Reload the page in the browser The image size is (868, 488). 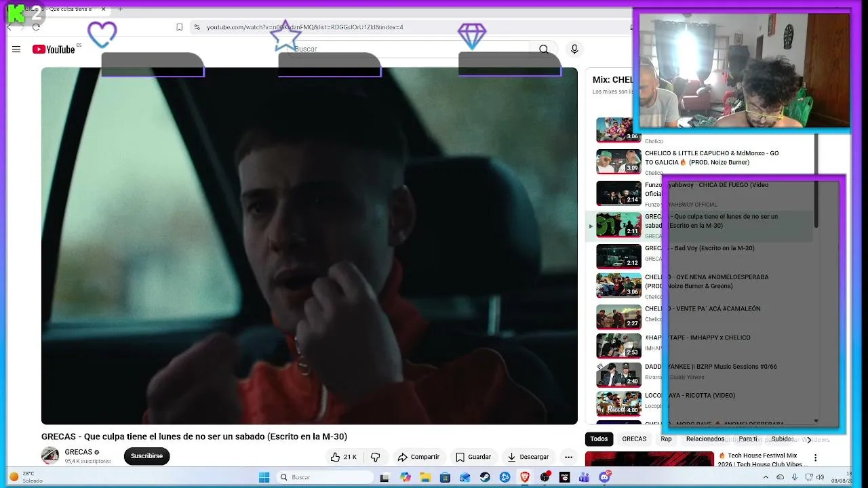tap(36, 27)
